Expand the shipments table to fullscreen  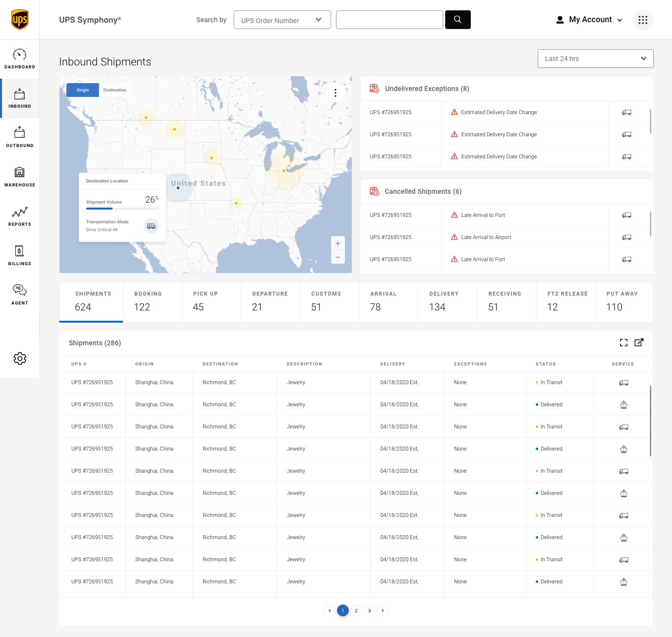624,343
